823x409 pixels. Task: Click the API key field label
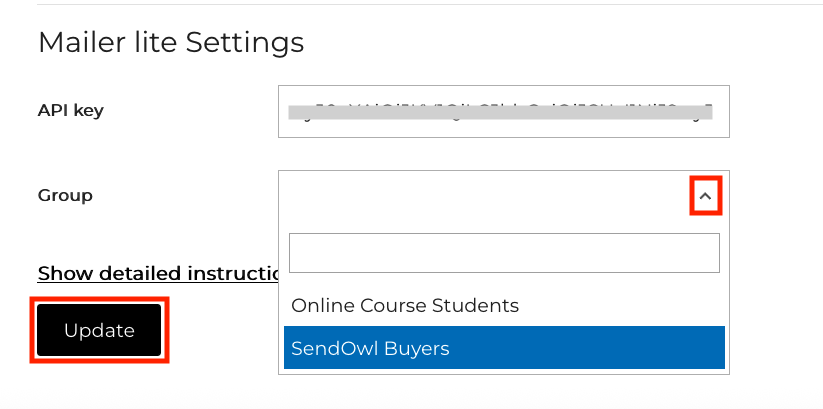coord(70,110)
